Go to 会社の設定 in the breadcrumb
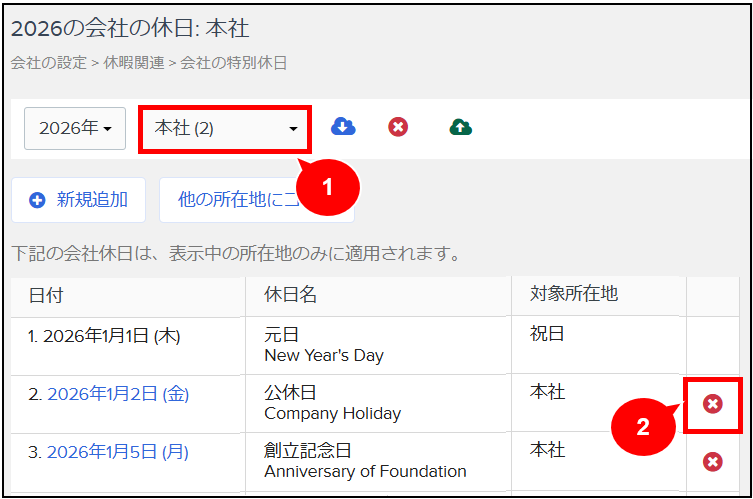This screenshot has height=499, width=753. [47, 63]
